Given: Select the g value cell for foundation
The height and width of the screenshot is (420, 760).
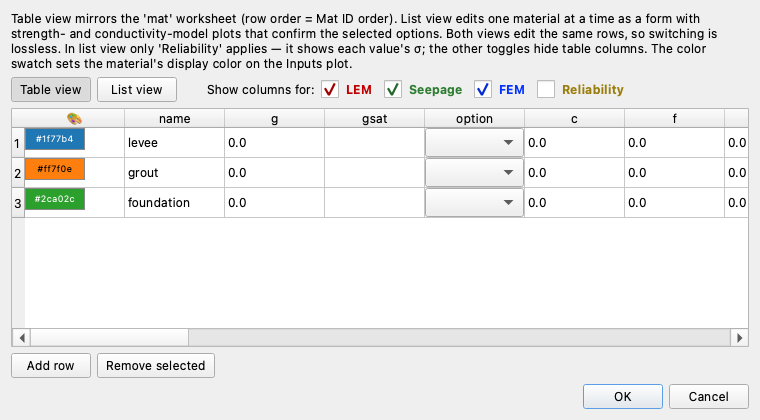Looking at the screenshot, I should (274, 203).
